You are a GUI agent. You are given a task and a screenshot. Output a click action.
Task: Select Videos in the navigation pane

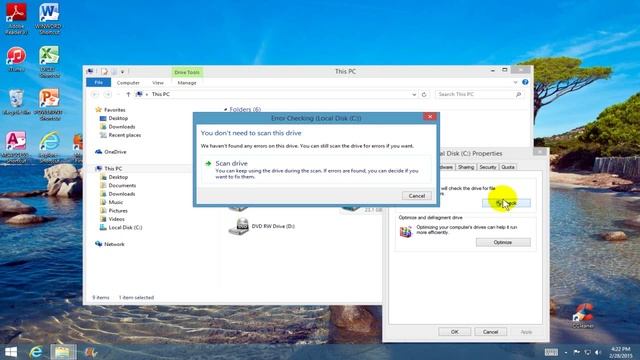pos(116,219)
